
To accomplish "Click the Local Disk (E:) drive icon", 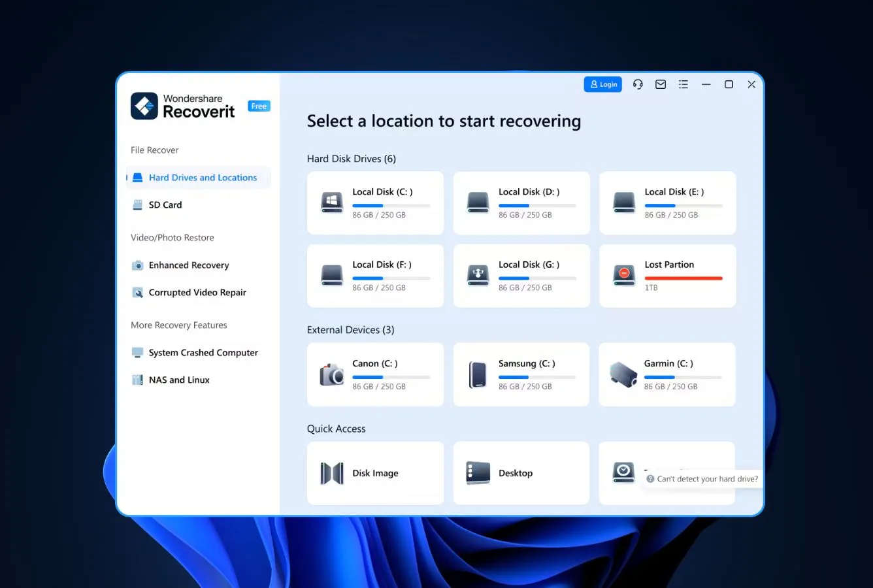I will tap(624, 203).
